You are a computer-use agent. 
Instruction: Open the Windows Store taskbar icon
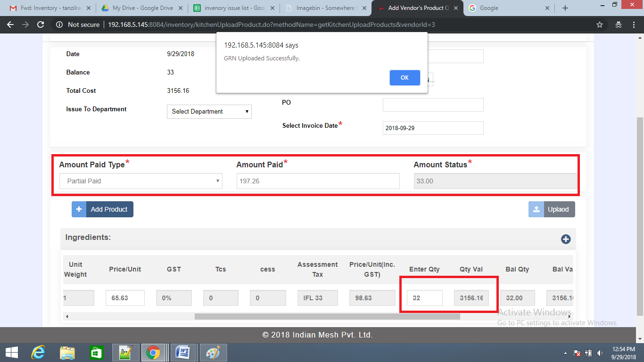click(x=96, y=353)
